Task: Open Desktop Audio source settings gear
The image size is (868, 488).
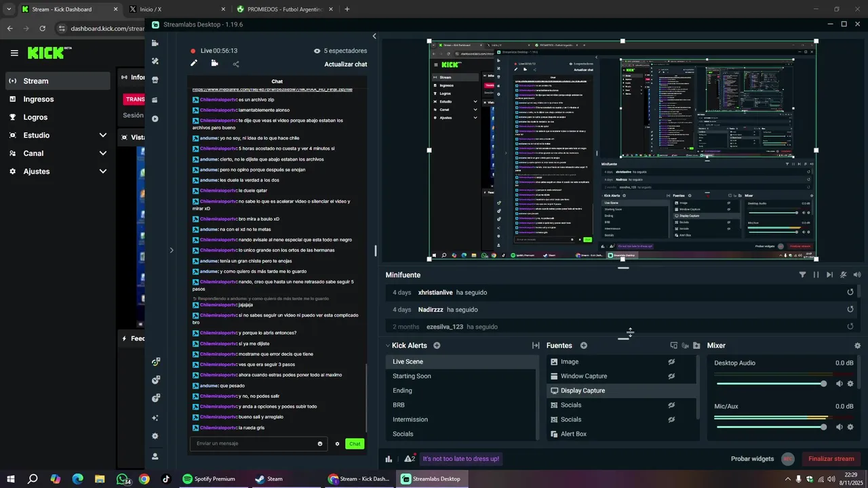Action: (850, 384)
